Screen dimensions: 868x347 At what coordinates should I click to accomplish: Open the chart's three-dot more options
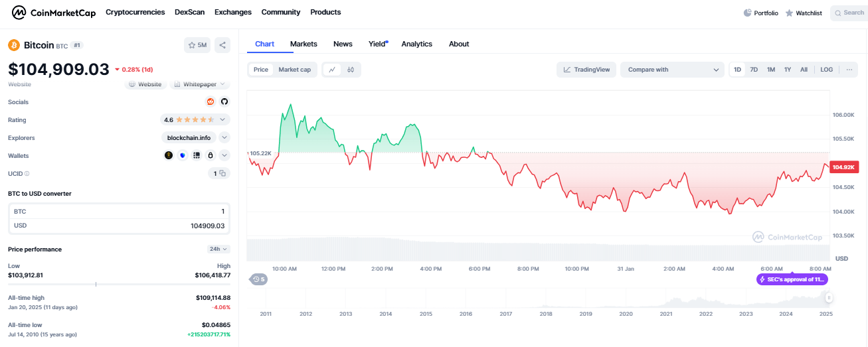click(x=849, y=70)
